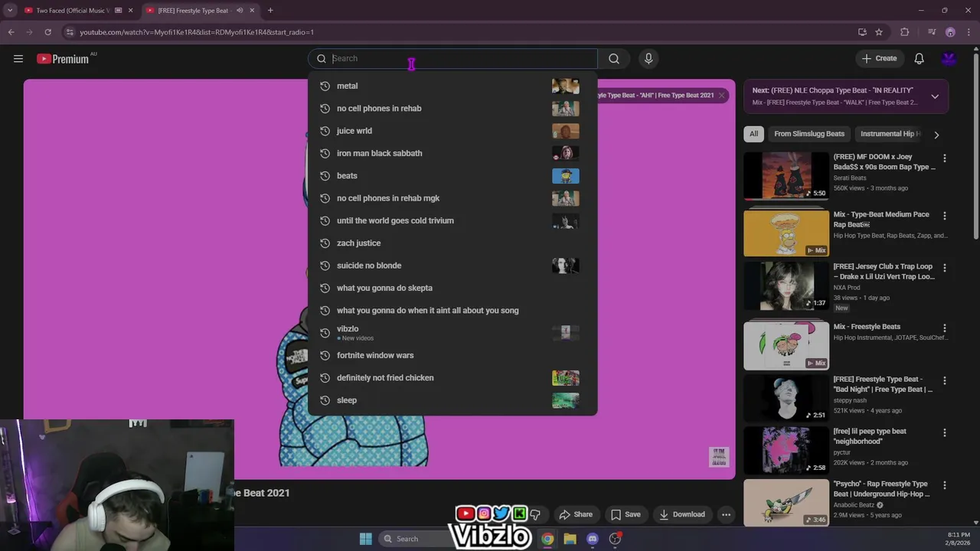Viewport: 980px width, 551px height.
Task: Click history clock icon beside 'metal'
Action: click(325, 86)
